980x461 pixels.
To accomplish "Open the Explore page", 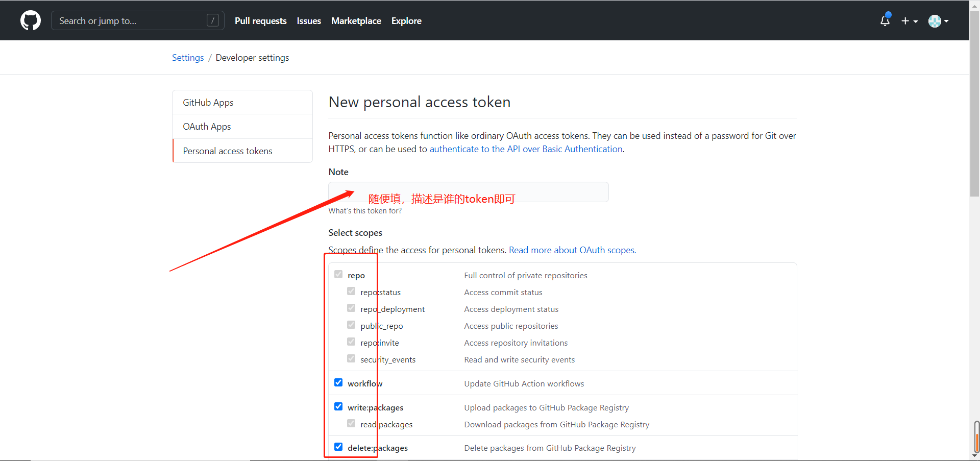I will point(406,21).
